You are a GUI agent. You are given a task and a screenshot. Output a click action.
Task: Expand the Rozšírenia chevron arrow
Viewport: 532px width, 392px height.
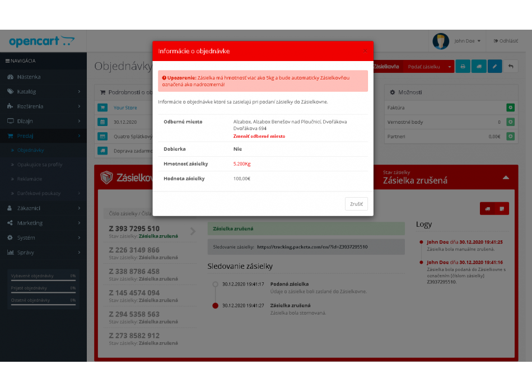tap(79, 106)
